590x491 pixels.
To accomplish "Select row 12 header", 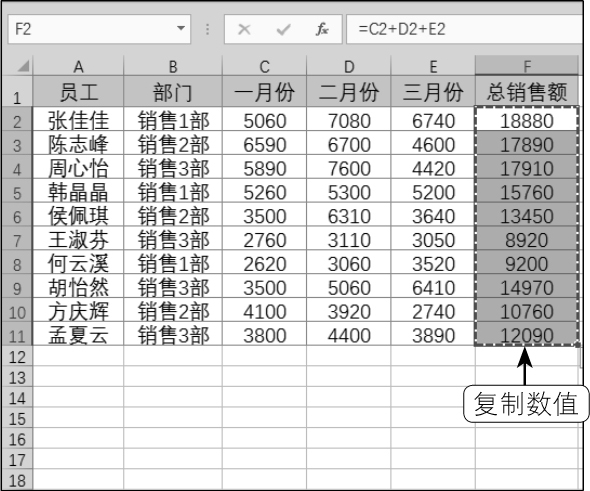I will tap(17, 357).
